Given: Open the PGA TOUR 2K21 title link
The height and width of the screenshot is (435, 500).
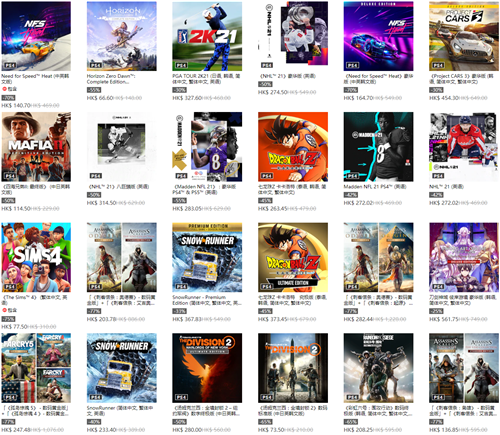Looking at the screenshot, I should [x=206, y=79].
